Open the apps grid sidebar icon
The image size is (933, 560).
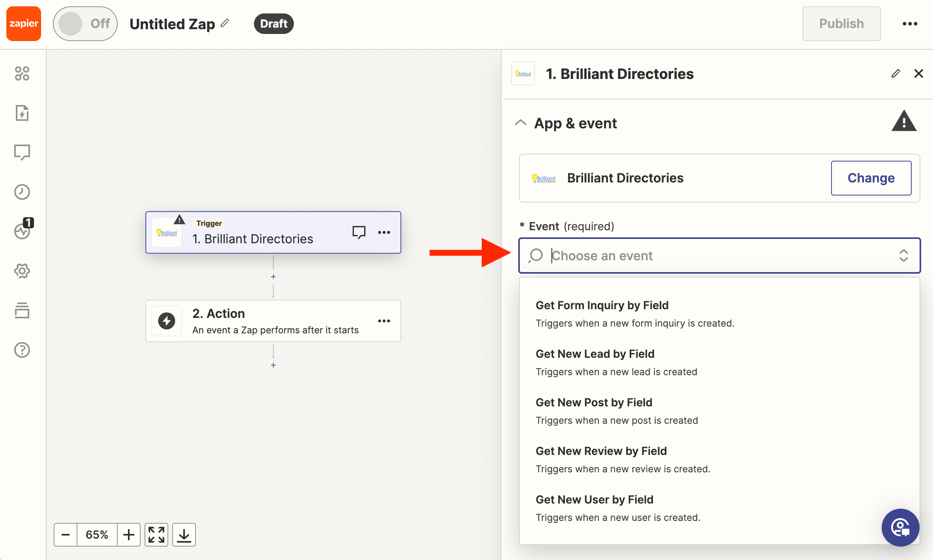pos(22,73)
